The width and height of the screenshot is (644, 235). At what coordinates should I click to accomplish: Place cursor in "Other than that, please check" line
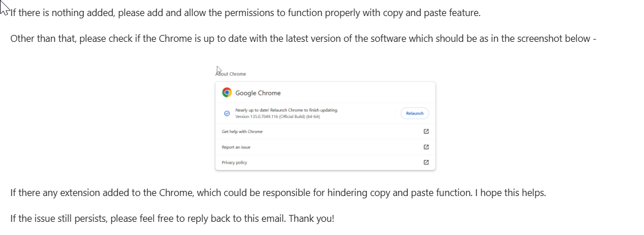tap(303, 39)
